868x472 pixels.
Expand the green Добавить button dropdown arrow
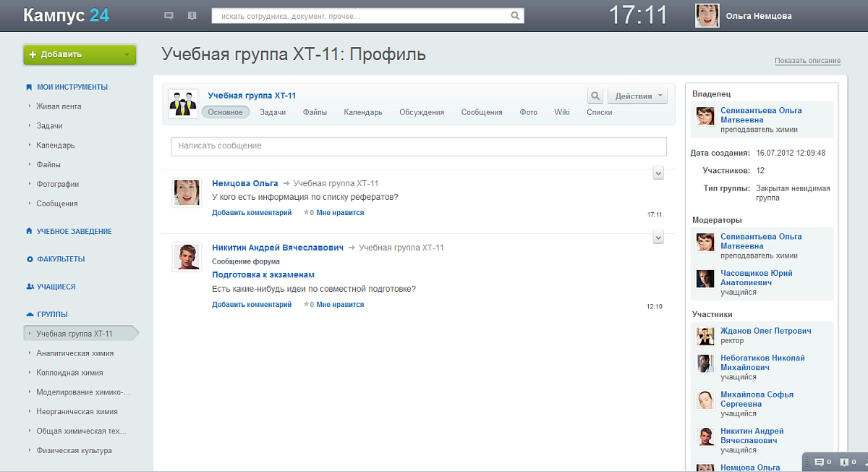tap(127, 54)
